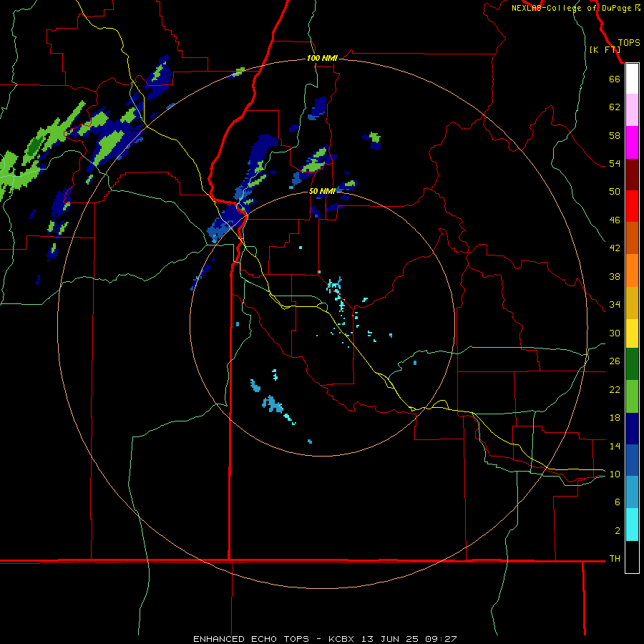The width and height of the screenshot is (644, 644).
Task: Select the dark red (maroon) legend swatch
Action: pos(632,174)
